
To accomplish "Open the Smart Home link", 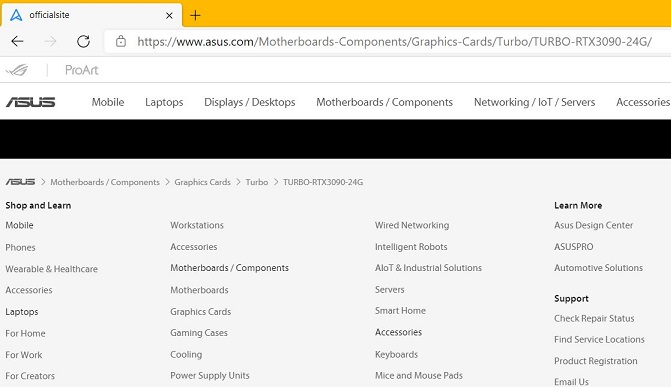I will tap(400, 311).
